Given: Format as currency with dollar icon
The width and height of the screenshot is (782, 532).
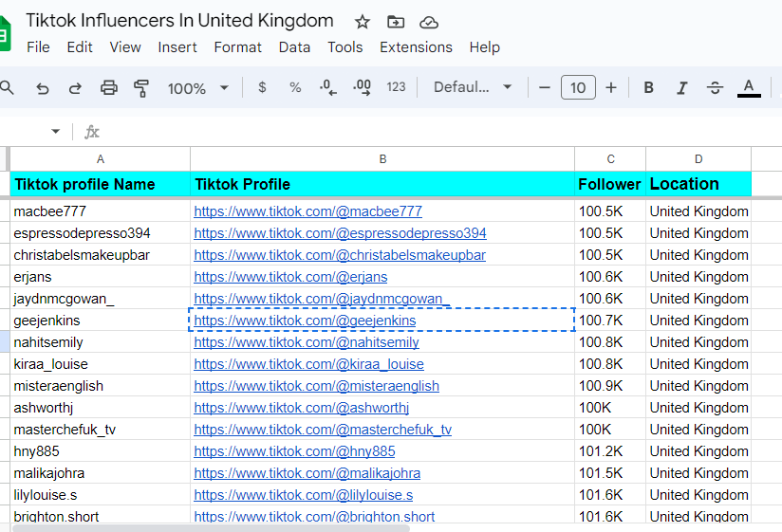Looking at the screenshot, I should (x=262, y=87).
